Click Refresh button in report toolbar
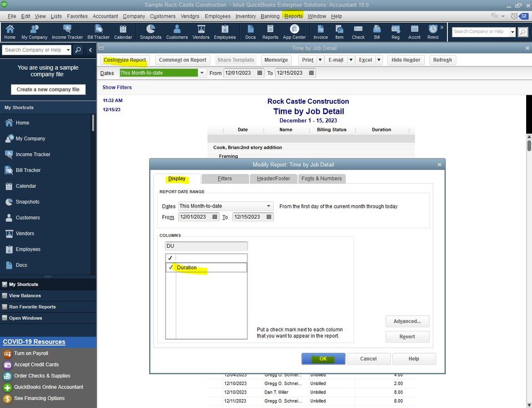 [443, 60]
